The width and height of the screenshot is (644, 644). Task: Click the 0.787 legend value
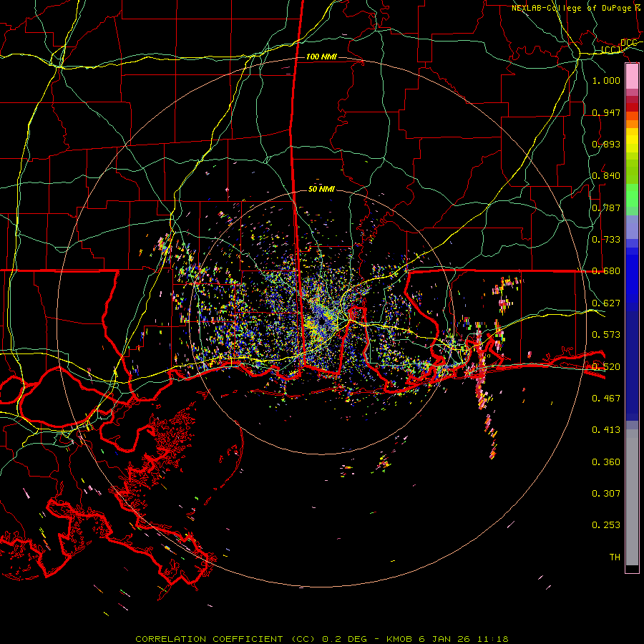click(x=606, y=208)
